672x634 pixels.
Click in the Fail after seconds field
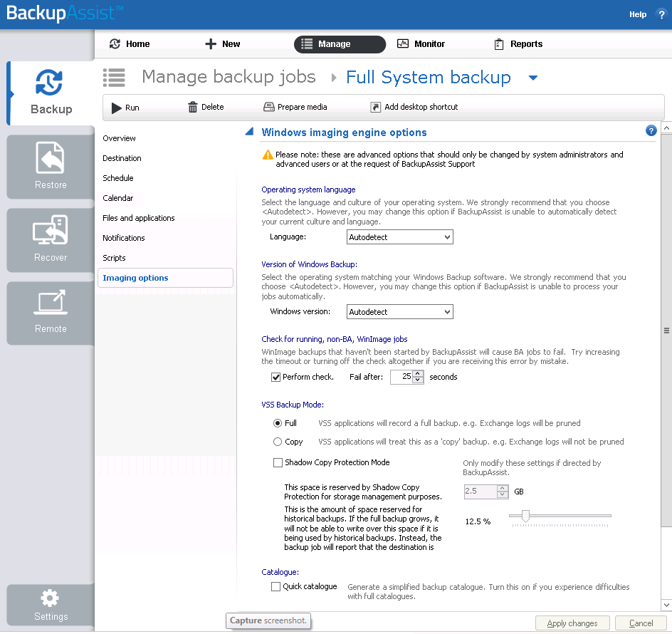tap(401, 377)
